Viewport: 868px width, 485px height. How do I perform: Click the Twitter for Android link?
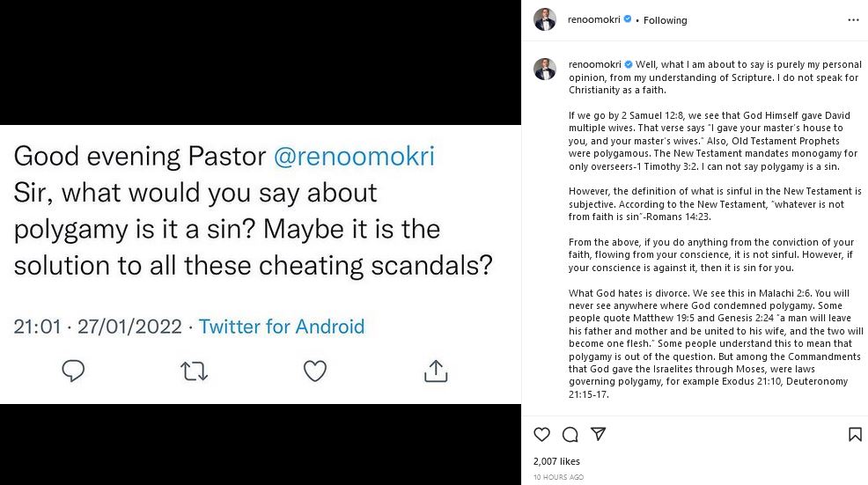pos(282,327)
